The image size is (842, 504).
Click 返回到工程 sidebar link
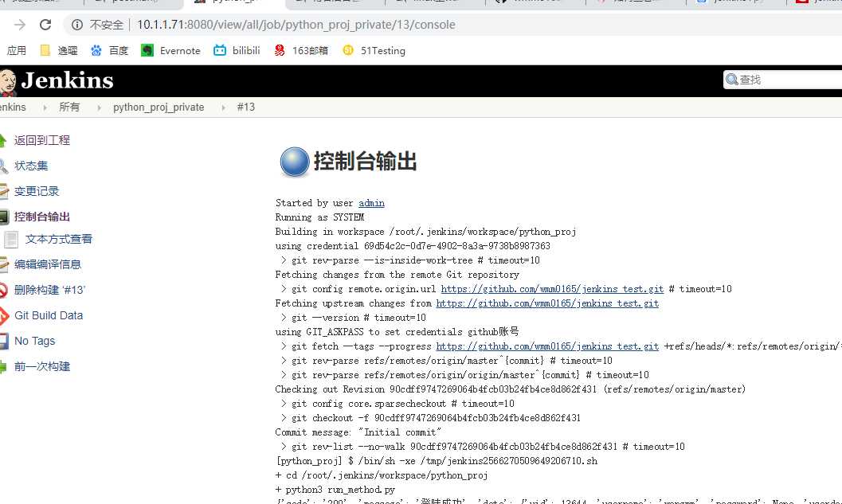click(42, 141)
